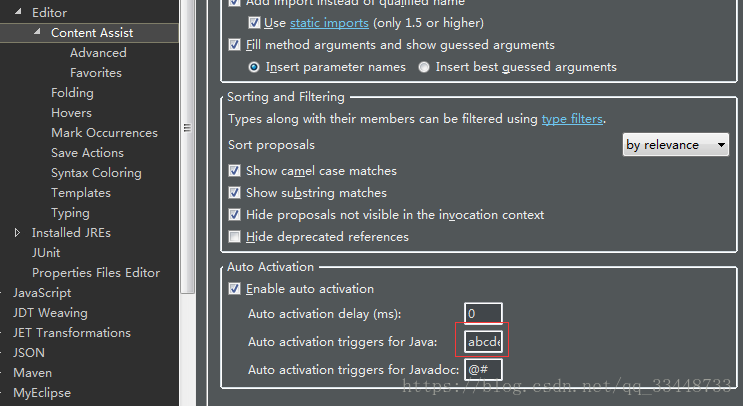
Task: Select MyEclipse in the tree
Action: tap(42, 393)
